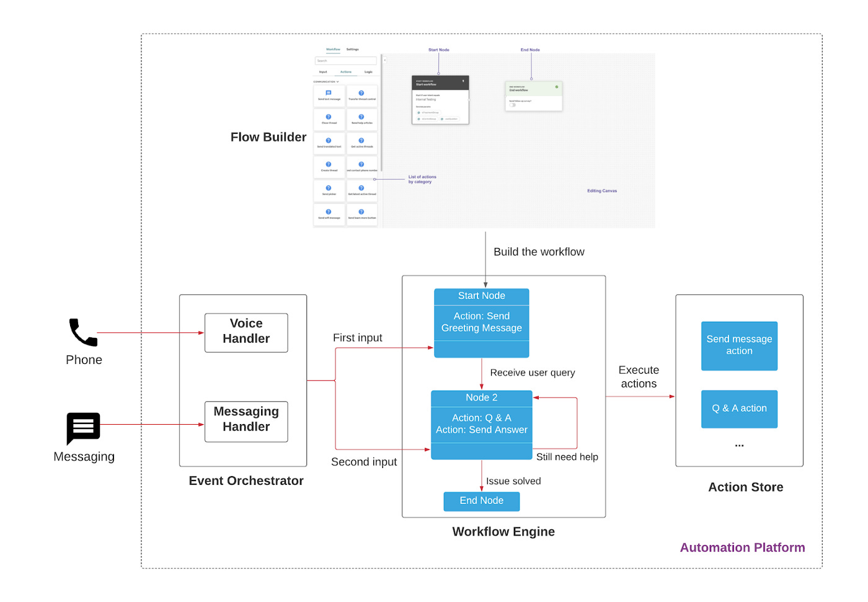Collapse the COMMUNICATION category chevron

point(338,82)
